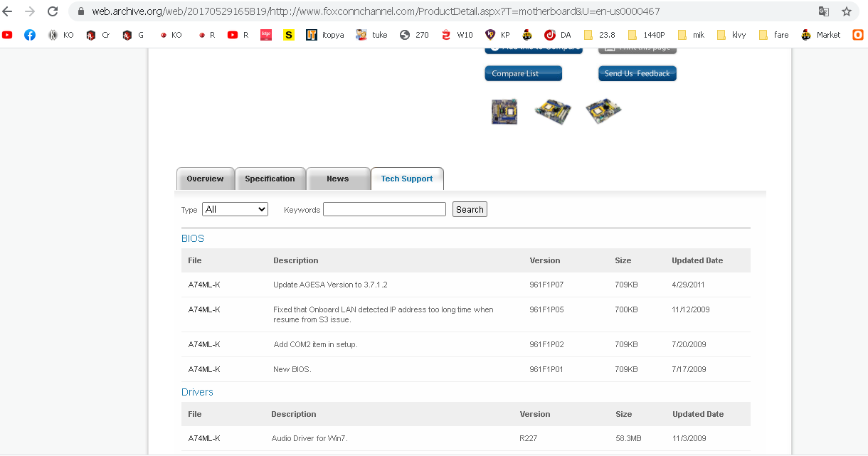Reload the page with the refresh icon

[53, 11]
